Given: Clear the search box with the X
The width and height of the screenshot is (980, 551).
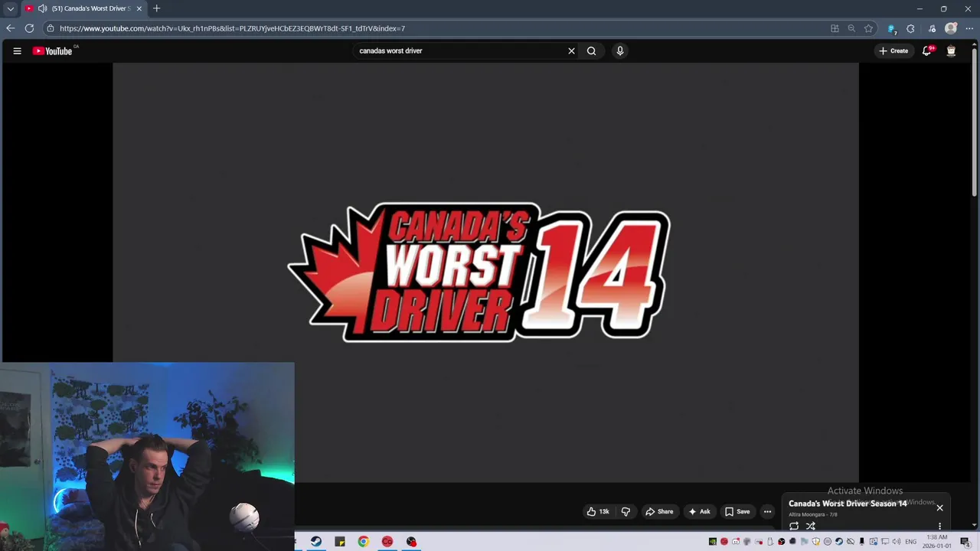Looking at the screenshot, I should point(571,51).
